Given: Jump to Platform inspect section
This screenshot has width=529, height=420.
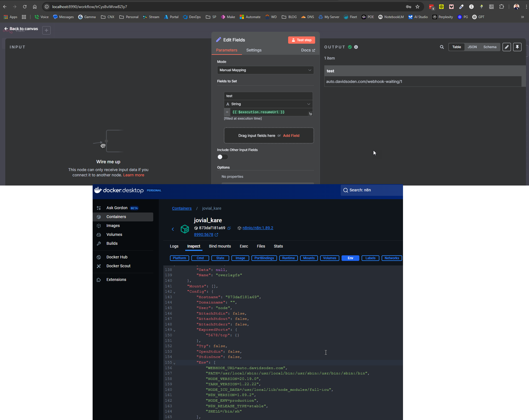Looking at the screenshot, I should pos(179,258).
